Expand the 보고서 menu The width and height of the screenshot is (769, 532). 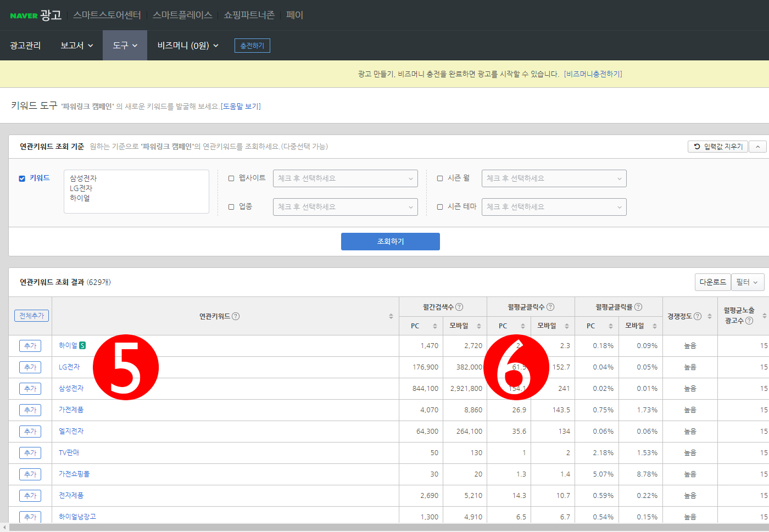coord(77,46)
